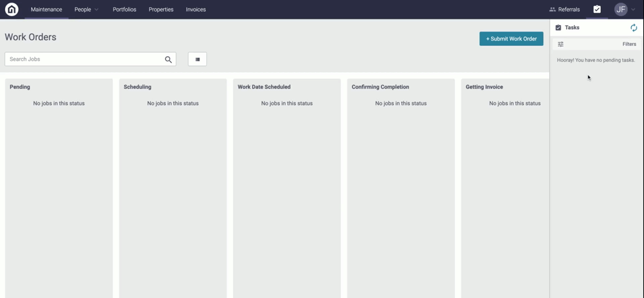The width and height of the screenshot is (644, 298).
Task: Switch to list view with the list icon
Action: tap(197, 59)
